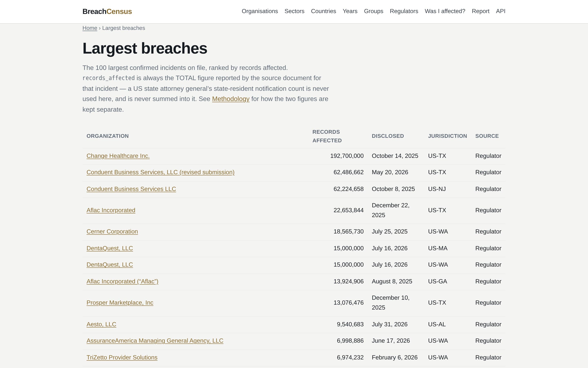588x368 pixels.
Task: Open TriZetto Provider Solutions entry
Action: [122, 357]
